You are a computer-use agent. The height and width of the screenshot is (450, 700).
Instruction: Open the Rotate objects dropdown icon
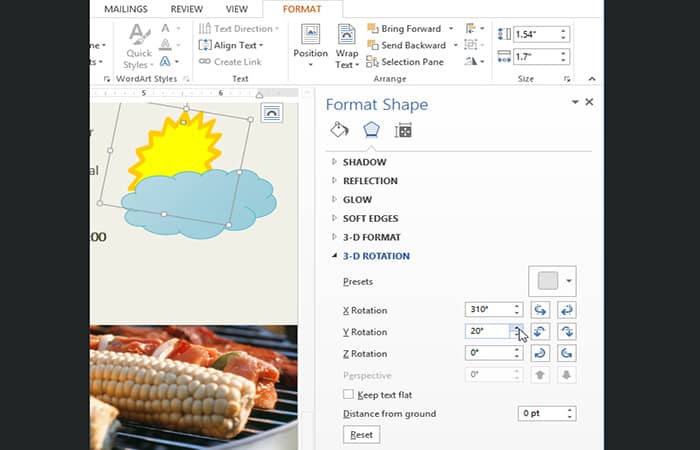tap(474, 61)
